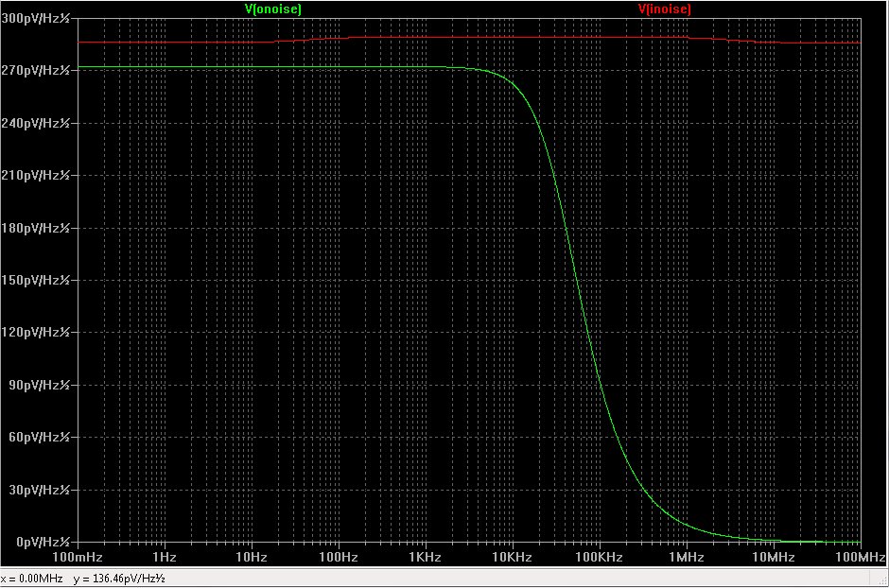The image size is (889, 588).
Task: Click the 30pV/Hz½ y-axis label
Action: pyautogui.click(x=39, y=490)
